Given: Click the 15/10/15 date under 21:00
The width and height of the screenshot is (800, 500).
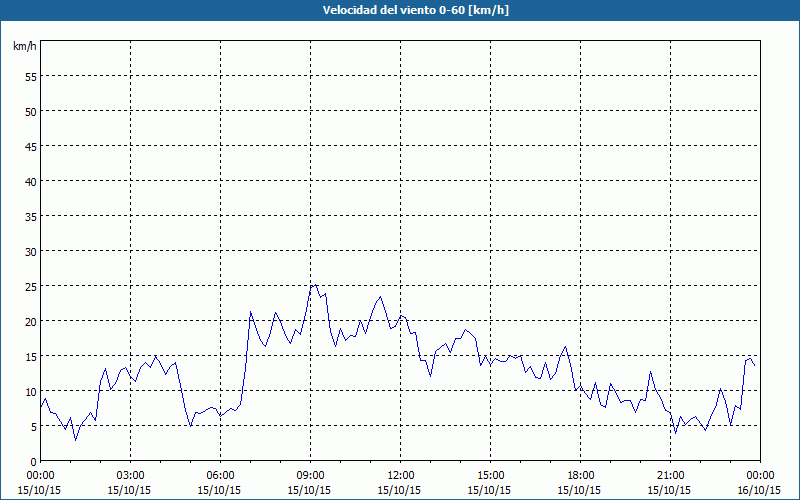Looking at the screenshot, I should pos(669,490).
